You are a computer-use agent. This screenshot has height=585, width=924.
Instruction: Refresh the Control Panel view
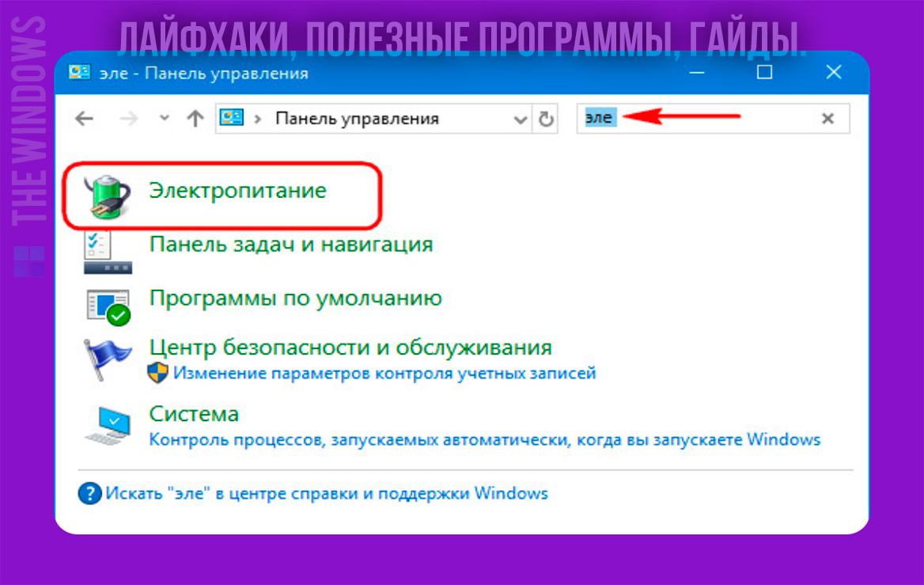(x=546, y=119)
